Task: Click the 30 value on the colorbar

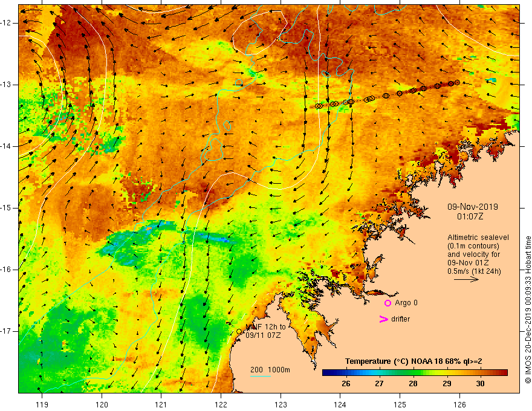Action: pyautogui.click(x=480, y=384)
